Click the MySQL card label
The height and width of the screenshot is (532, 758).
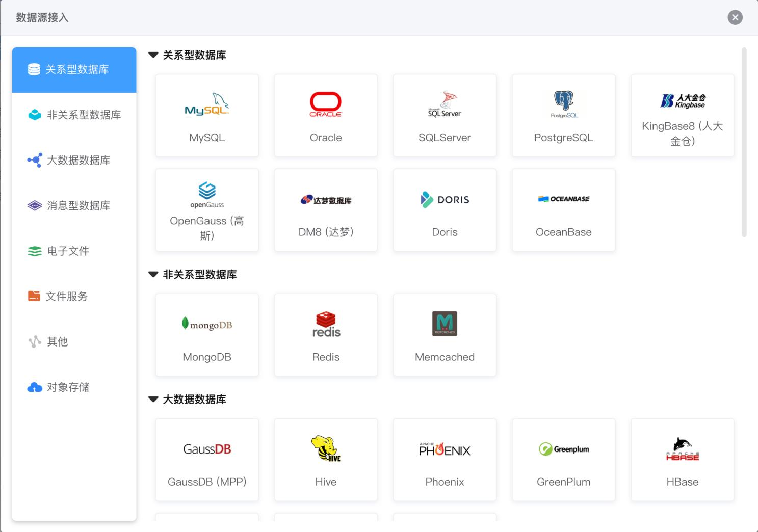click(x=207, y=138)
